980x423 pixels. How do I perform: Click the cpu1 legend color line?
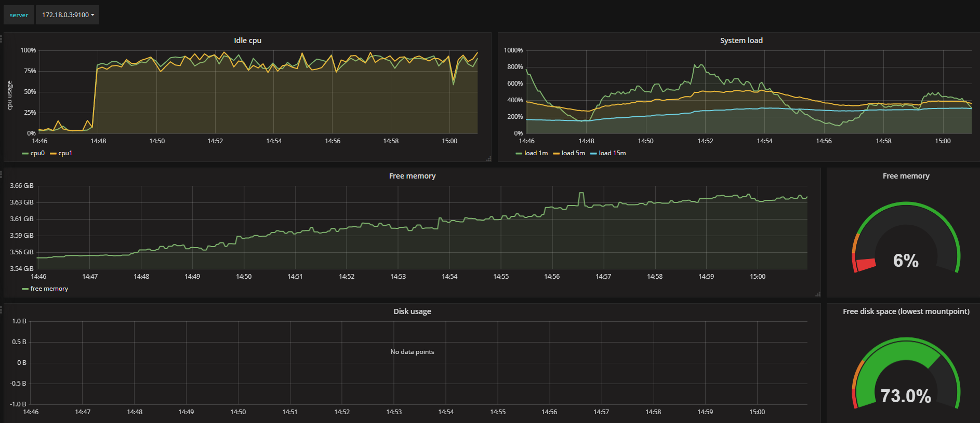pyautogui.click(x=53, y=154)
